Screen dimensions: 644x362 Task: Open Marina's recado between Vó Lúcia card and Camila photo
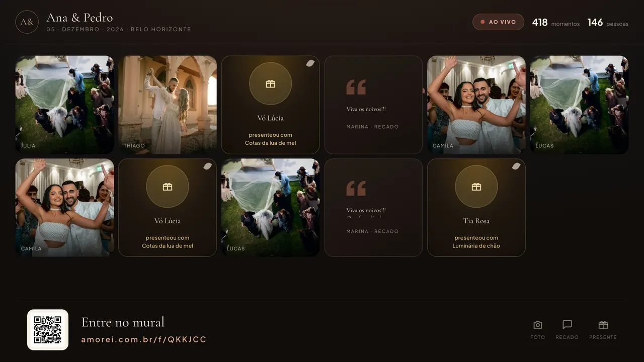373,105
